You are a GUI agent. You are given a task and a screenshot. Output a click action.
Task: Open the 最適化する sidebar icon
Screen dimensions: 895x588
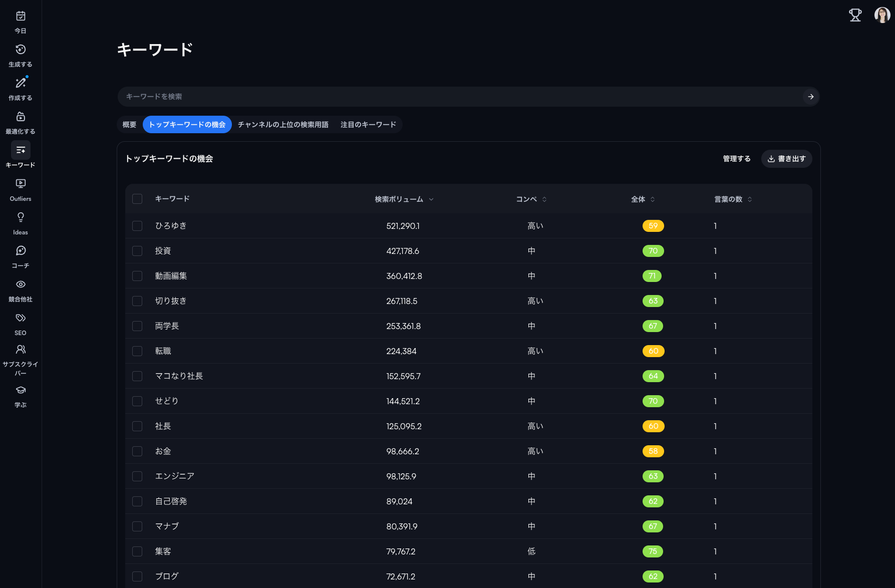point(21,117)
